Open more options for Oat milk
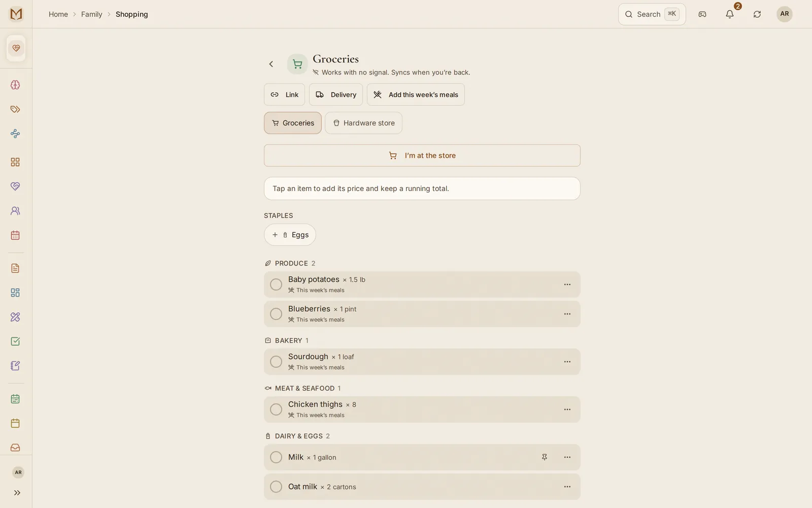Image resolution: width=812 pixels, height=508 pixels. (567, 487)
